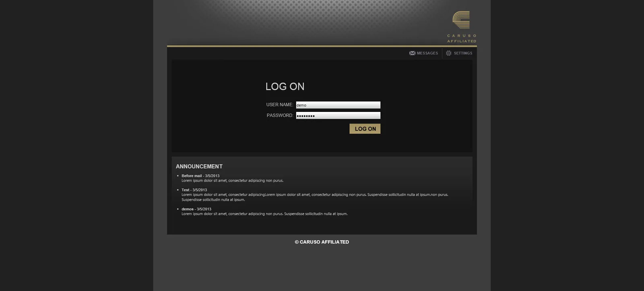This screenshot has width=644, height=291.
Task: Select the 'Before mail' announcement title
Action: pos(192,176)
